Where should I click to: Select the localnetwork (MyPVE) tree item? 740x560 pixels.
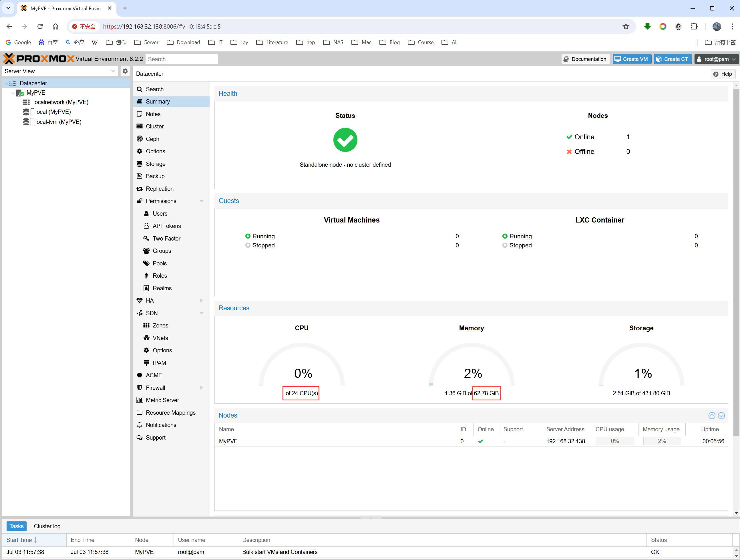pyautogui.click(x=61, y=102)
